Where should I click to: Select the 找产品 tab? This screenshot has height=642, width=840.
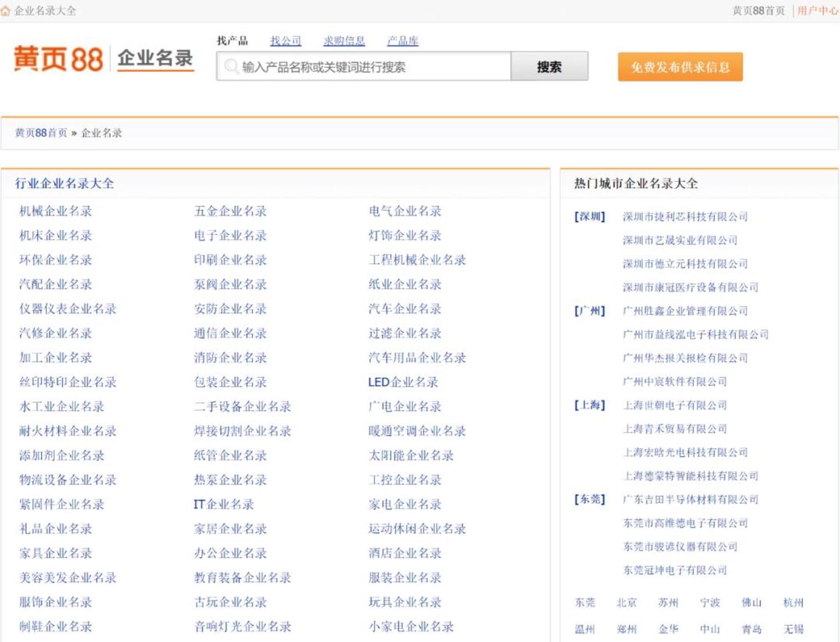(232, 41)
